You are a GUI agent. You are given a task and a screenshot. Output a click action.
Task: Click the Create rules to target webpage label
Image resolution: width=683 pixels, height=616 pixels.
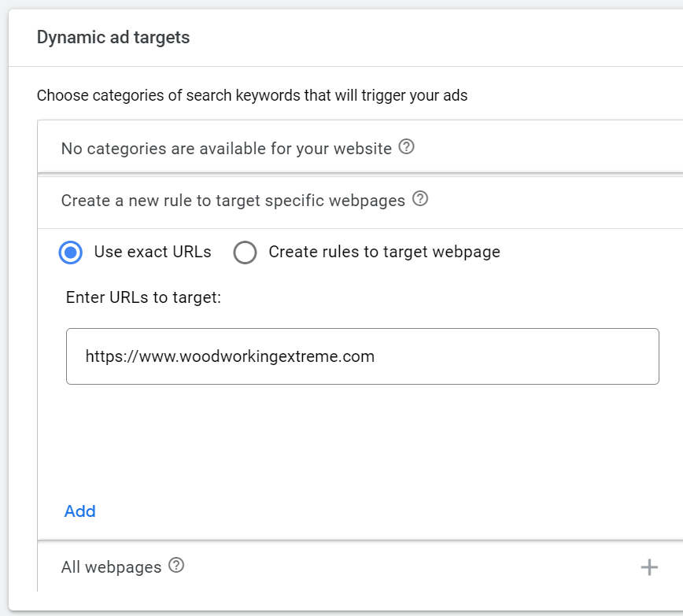coord(384,252)
